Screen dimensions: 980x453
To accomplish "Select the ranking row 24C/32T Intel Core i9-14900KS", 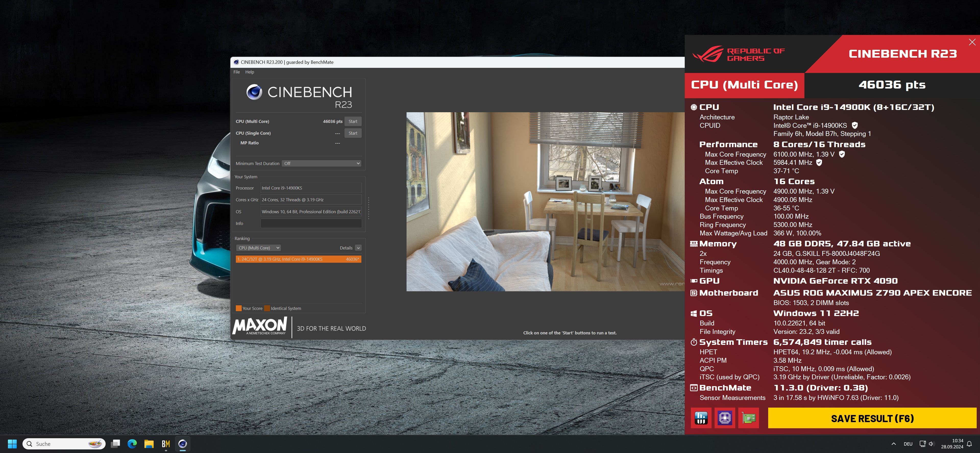I will pyautogui.click(x=298, y=259).
